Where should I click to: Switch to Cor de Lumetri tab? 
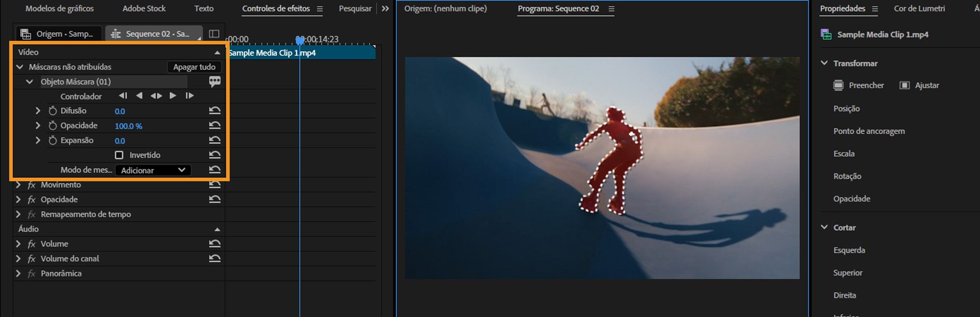pyautogui.click(x=919, y=9)
